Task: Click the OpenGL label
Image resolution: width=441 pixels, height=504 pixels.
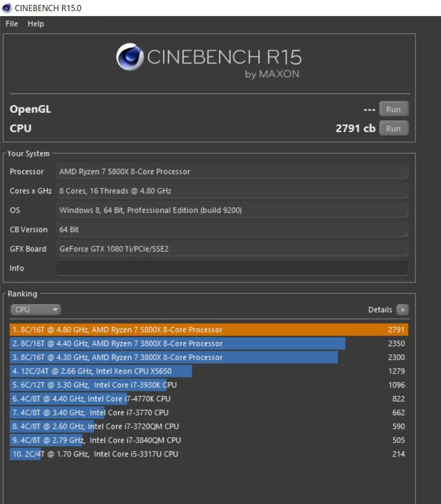Action: tap(30, 109)
